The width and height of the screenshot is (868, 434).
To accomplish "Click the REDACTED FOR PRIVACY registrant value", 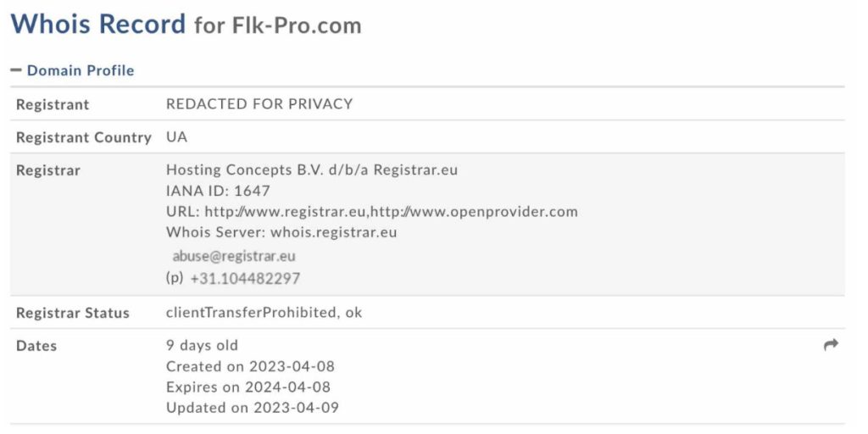I will point(259,104).
